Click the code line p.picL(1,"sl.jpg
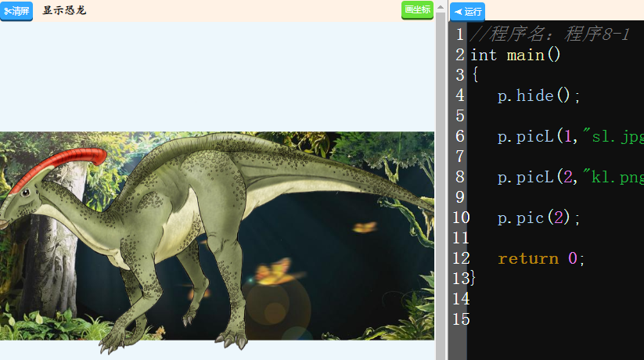Viewport: 644px width, 360px height. (570, 136)
